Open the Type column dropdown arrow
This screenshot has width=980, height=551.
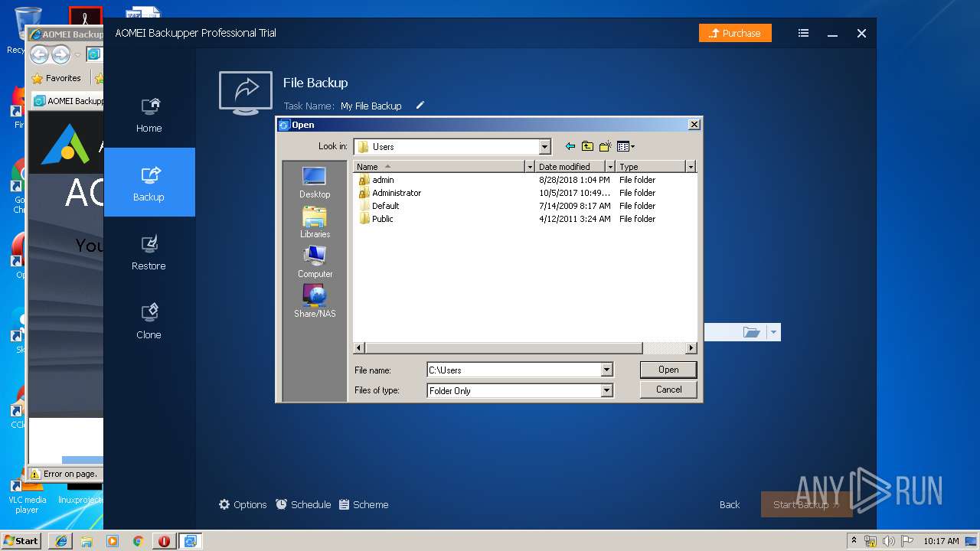coord(691,166)
